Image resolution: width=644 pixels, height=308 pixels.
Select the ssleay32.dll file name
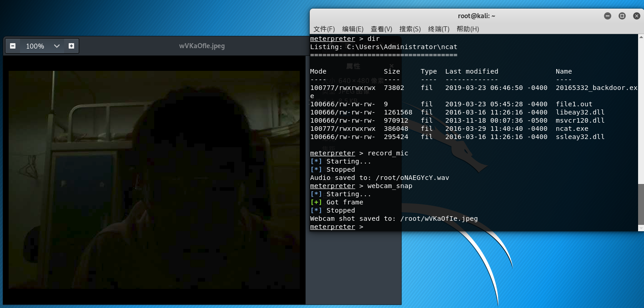click(580, 137)
